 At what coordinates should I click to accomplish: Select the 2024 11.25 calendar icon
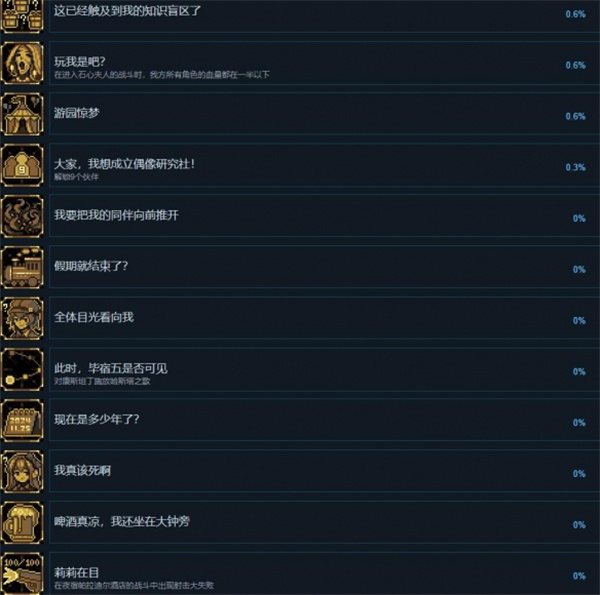click(x=22, y=420)
